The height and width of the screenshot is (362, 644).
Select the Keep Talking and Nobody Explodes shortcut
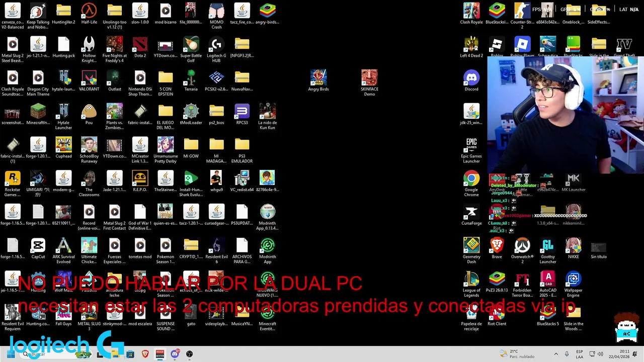(38, 16)
